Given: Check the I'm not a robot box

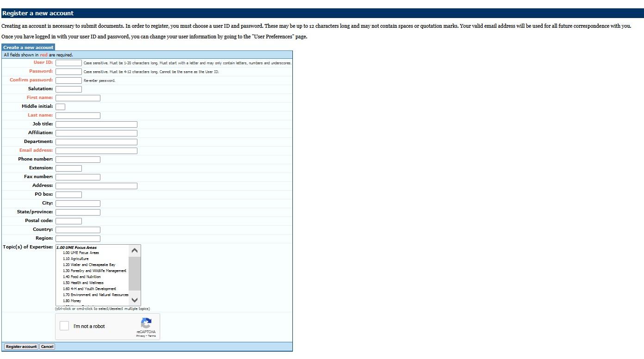Looking at the screenshot, I should [x=64, y=326].
